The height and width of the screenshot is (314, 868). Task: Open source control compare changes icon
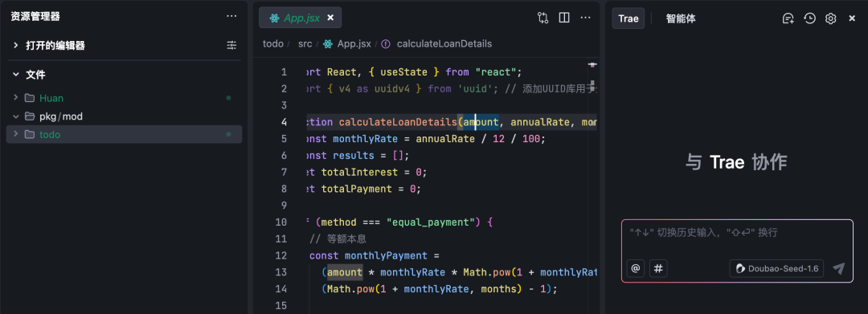542,18
